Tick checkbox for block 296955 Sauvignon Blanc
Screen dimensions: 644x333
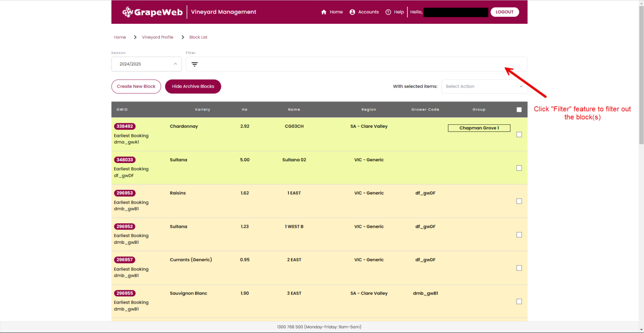[519, 302]
